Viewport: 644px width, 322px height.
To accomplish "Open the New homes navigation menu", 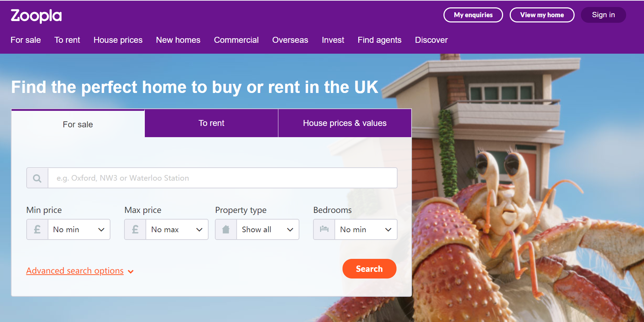I will coord(178,40).
